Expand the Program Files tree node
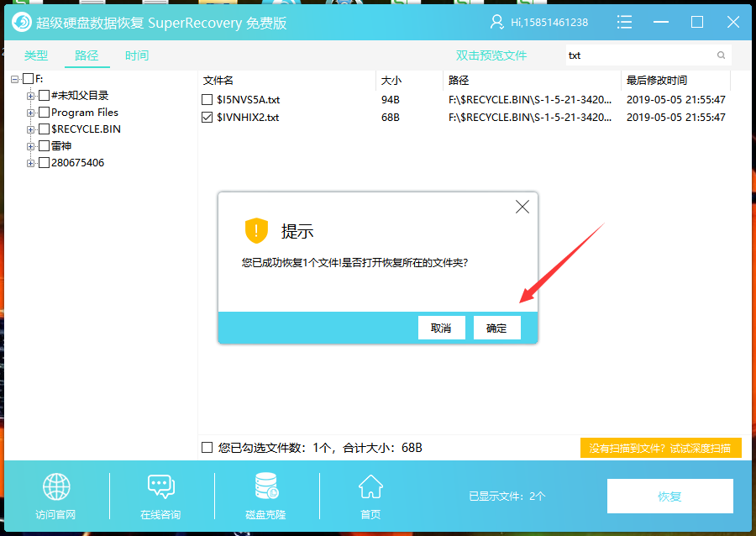756x536 pixels. 30,113
